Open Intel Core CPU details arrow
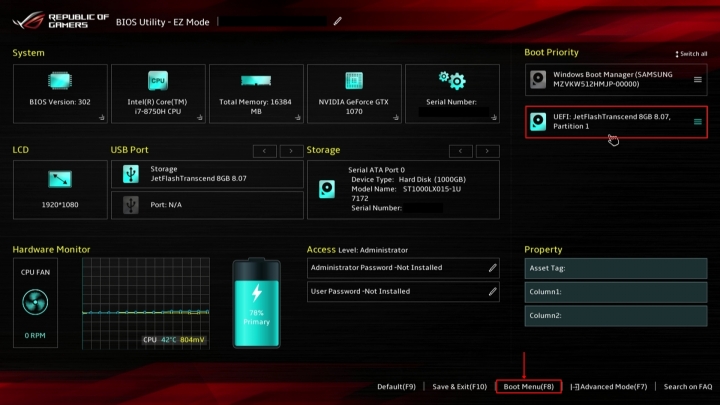 click(200, 118)
